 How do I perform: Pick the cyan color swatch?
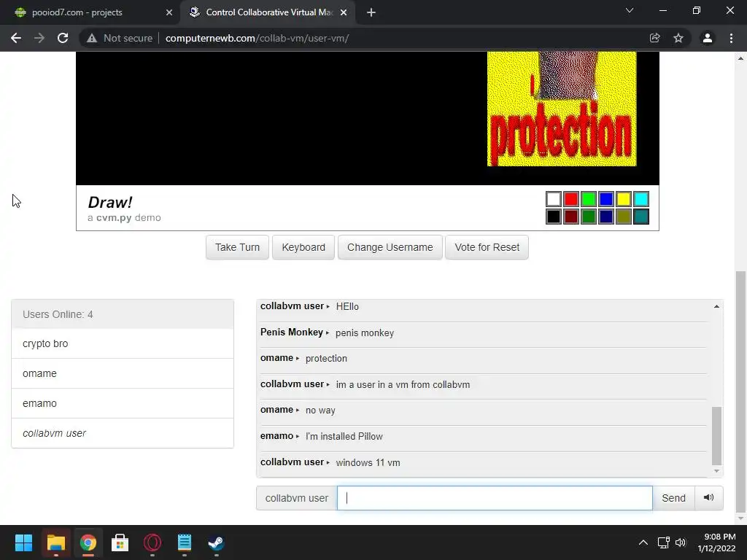coord(641,199)
